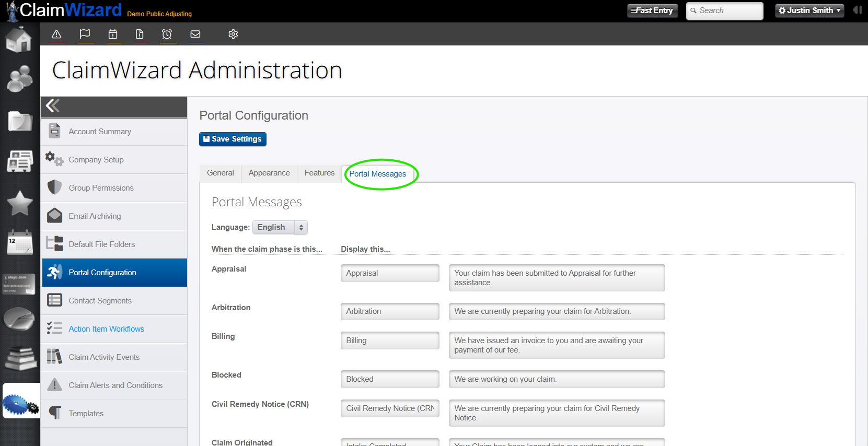Focus the Search field
This screenshot has width=868, height=446.
click(x=725, y=10)
